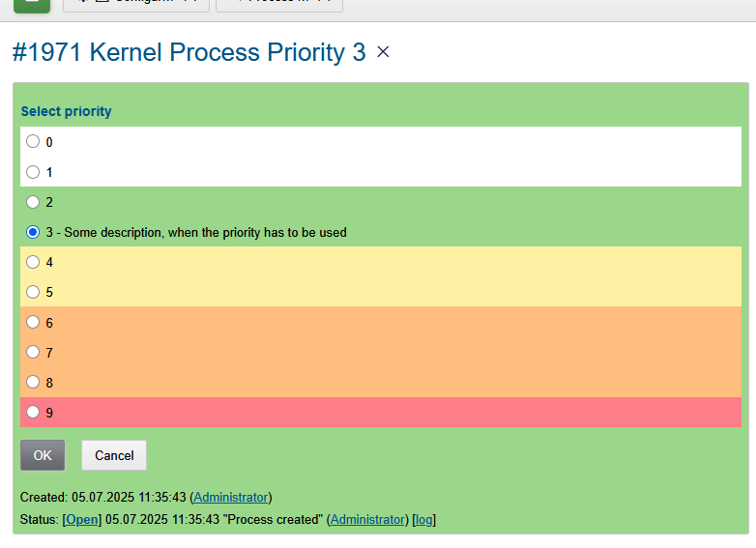The width and height of the screenshot is (756, 548).
Task: Set priority to 7
Action: point(33,352)
